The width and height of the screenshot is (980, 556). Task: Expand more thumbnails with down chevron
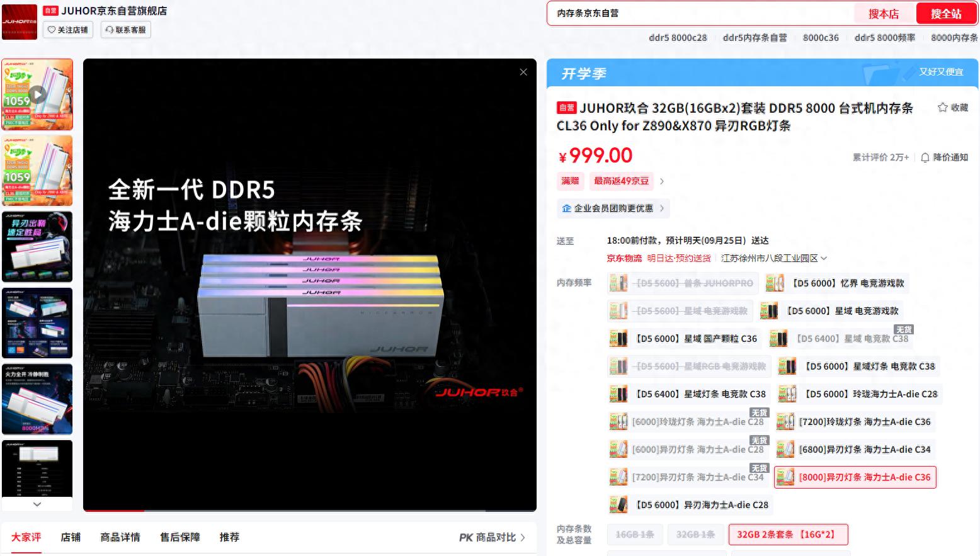click(x=37, y=504)
